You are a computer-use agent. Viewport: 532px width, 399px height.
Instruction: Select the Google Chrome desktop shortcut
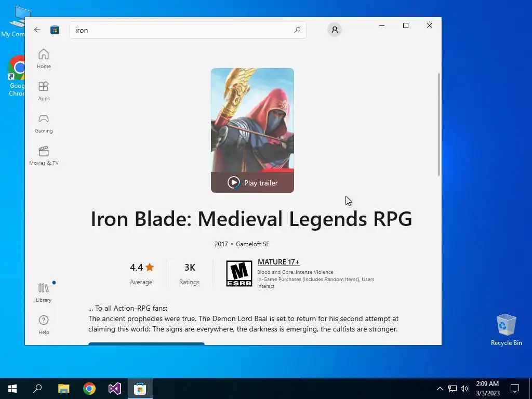pyautogui.click(x=16, y=76)
